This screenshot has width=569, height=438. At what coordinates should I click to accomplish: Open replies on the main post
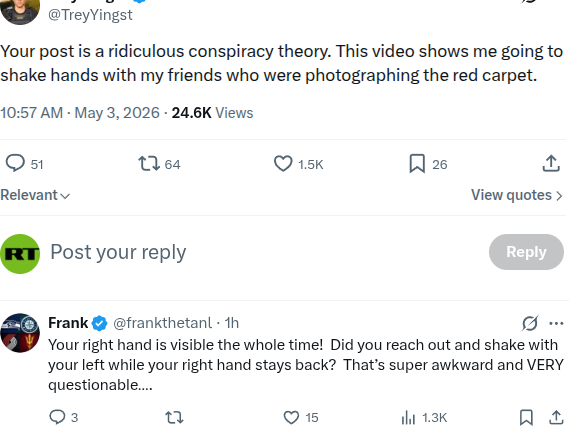(24, 164)
